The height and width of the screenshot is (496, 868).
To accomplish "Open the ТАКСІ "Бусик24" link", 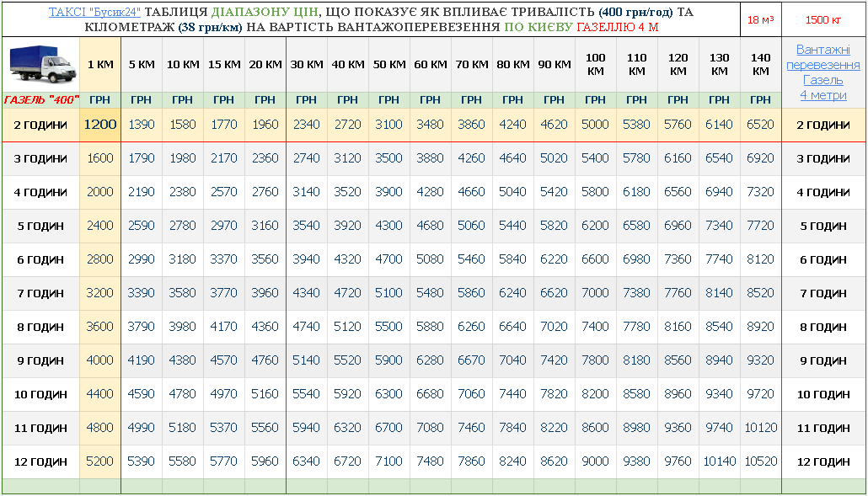I will (94, 13).
